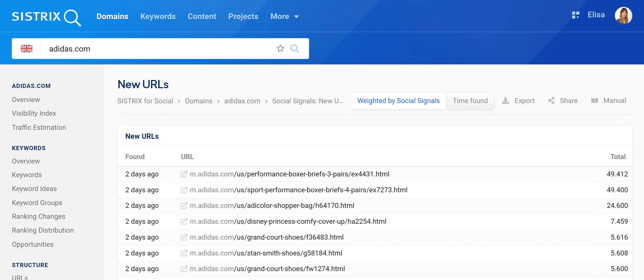Open sport-performance-boxer-briefs-4-pairs URL text
644x280 pixels.
[298, 190]
